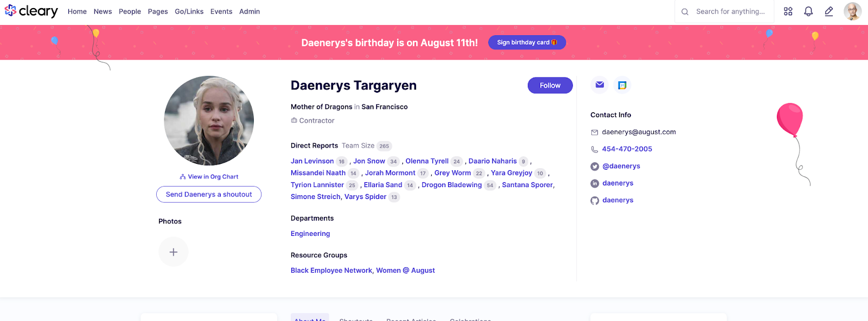The image size is (868, 321).
Task: Open Jorah Mormont's profile
Action: click(x=390, y=173)
